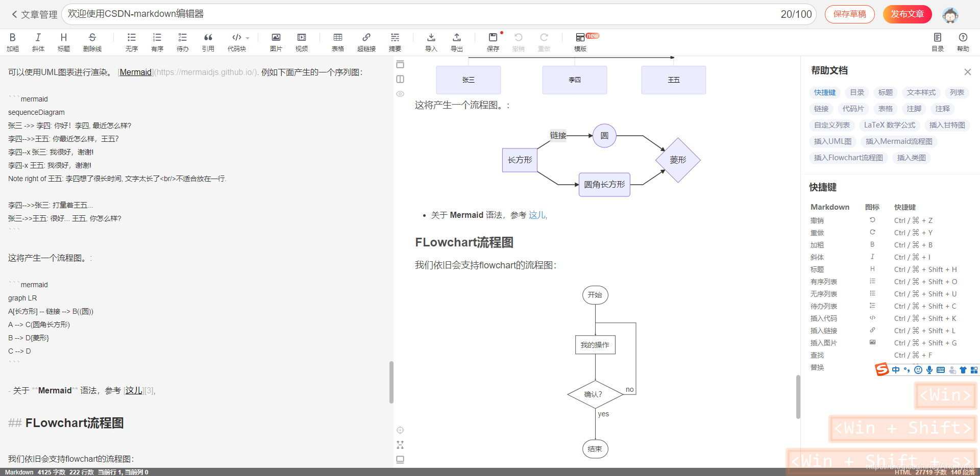The width and height of the screenshot is (980, 476).
Task: Open Sogou skin shirt icon
Action: coord(963,370)
